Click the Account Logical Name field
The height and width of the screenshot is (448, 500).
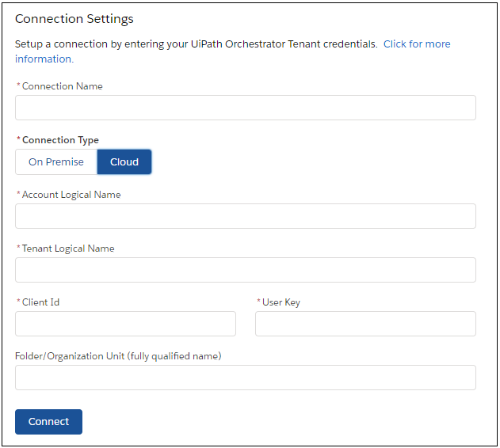coord(246,216)
